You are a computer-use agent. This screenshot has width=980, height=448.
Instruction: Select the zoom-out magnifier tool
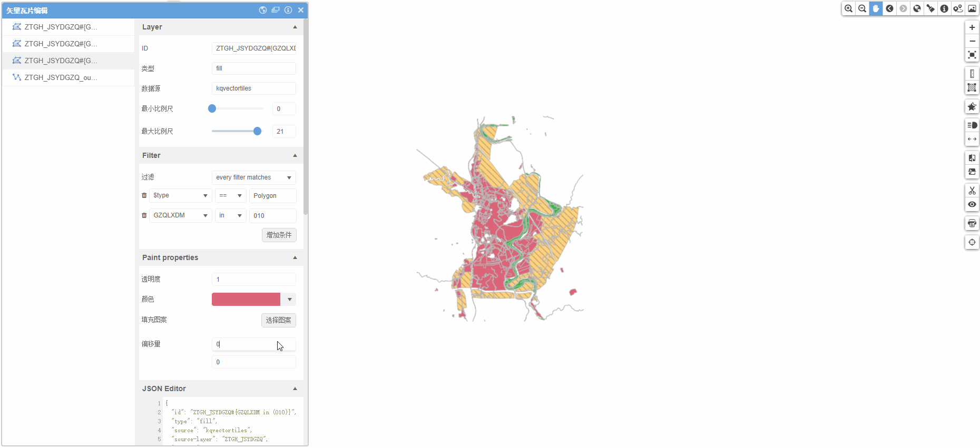(x=862, y=8)
